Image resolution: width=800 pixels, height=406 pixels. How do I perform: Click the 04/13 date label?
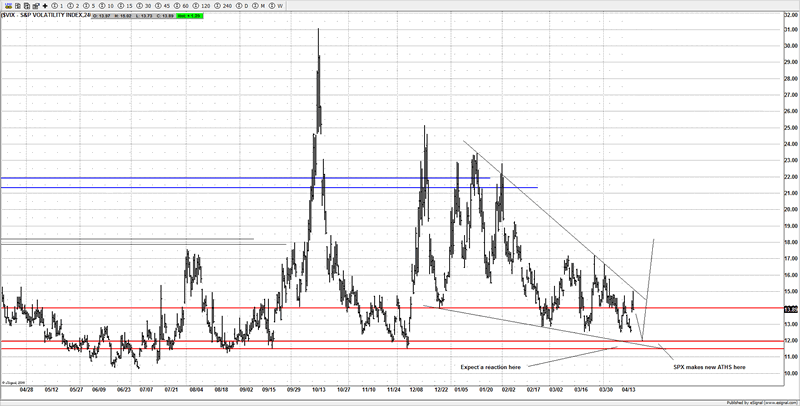[x=629, y=389]
